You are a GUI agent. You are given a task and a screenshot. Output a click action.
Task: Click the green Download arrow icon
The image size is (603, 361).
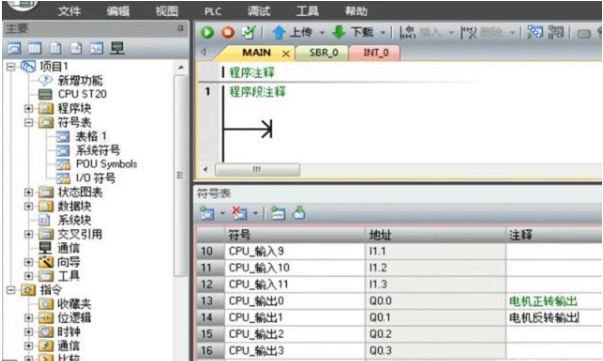pos(339,33)
